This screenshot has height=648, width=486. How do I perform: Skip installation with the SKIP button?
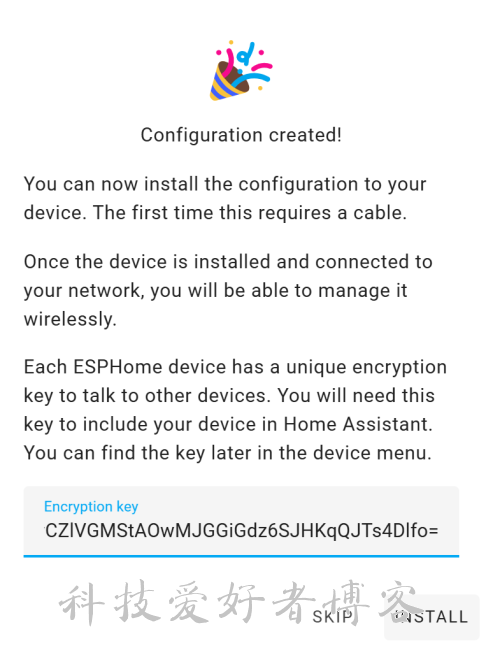333,617
